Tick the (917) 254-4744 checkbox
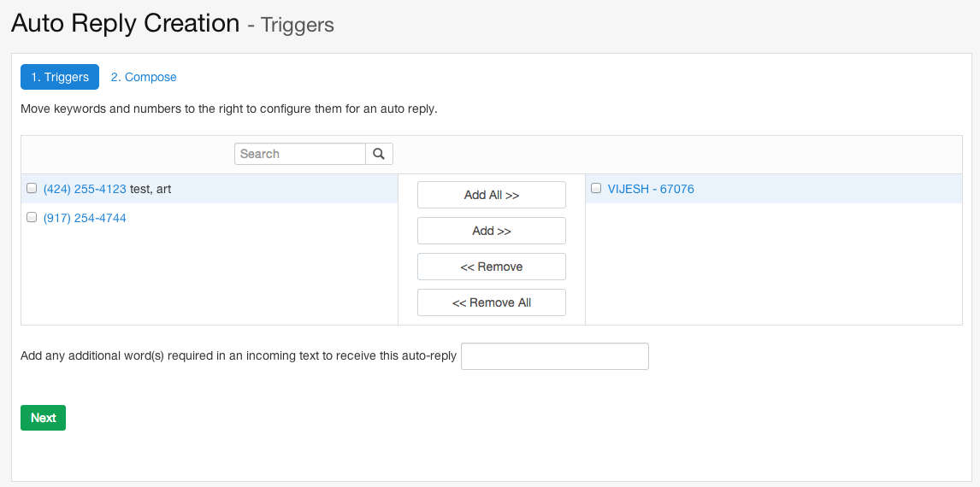This screenshot has width=980, height=487. (x=32, y=217)
